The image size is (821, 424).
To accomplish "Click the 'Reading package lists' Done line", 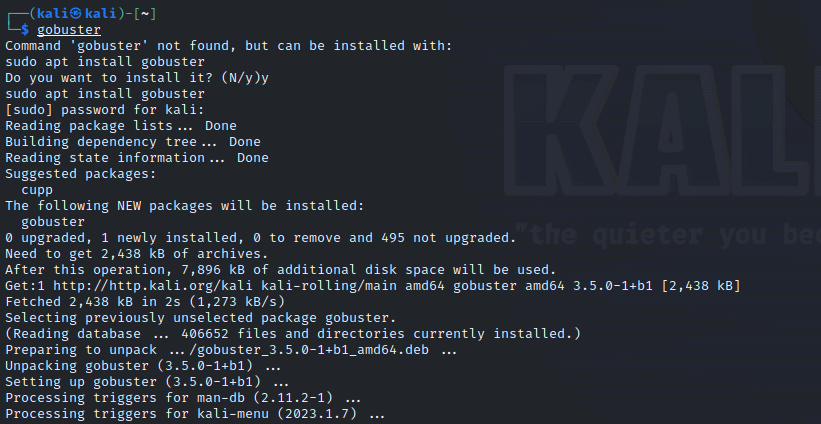I will tap(121, 126).
